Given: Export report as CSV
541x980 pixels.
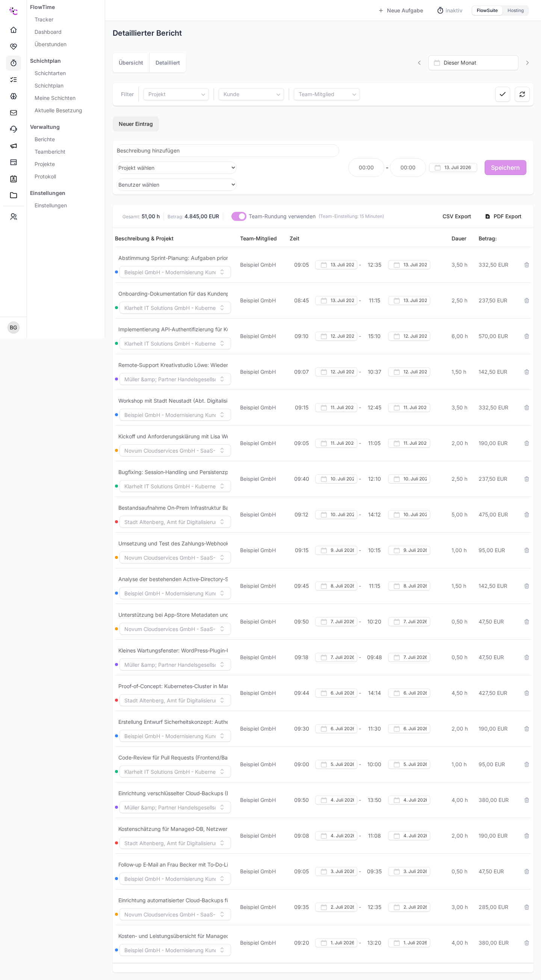Looking at the screenshot, I should (456, 216).
